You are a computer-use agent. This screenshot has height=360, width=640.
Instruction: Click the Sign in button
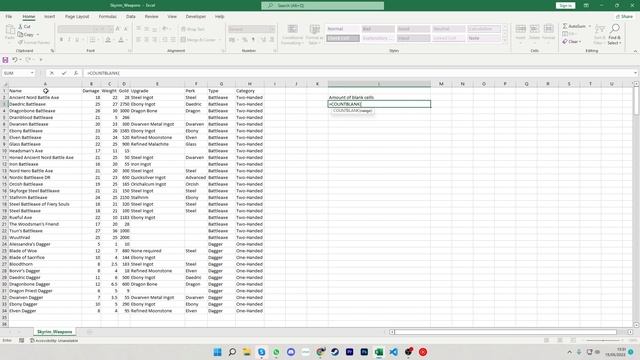click(x=565, y=5)
